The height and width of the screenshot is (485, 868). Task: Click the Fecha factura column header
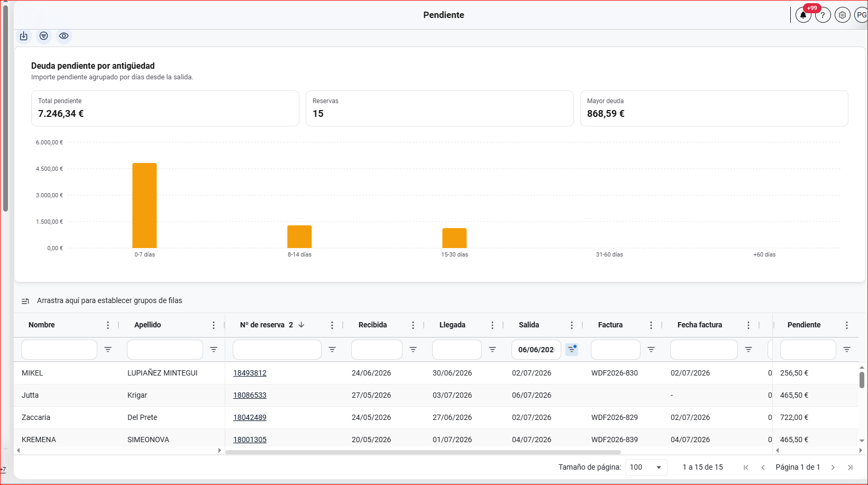click(700, 325)
